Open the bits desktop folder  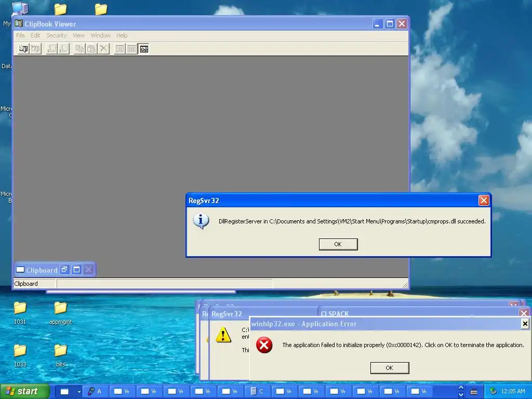[60, 355]
